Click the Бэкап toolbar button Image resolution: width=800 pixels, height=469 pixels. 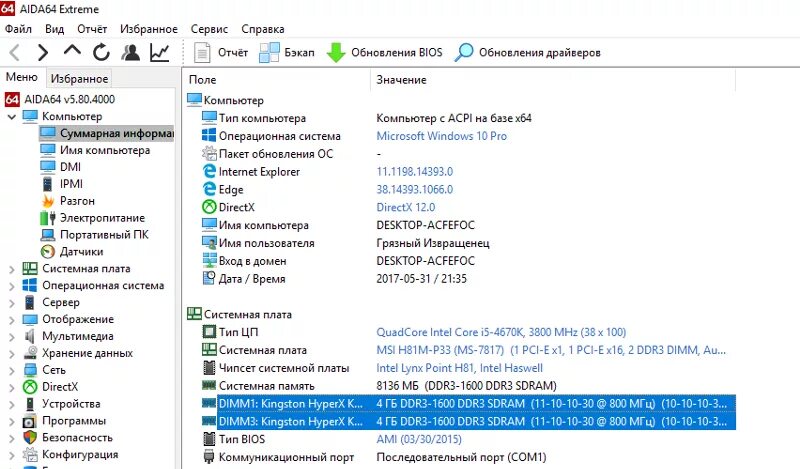coord(287,52)
